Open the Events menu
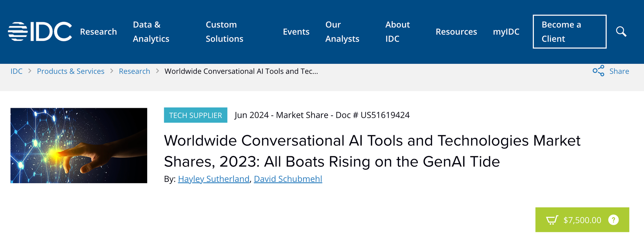644x247 pixels. point(296,32)
